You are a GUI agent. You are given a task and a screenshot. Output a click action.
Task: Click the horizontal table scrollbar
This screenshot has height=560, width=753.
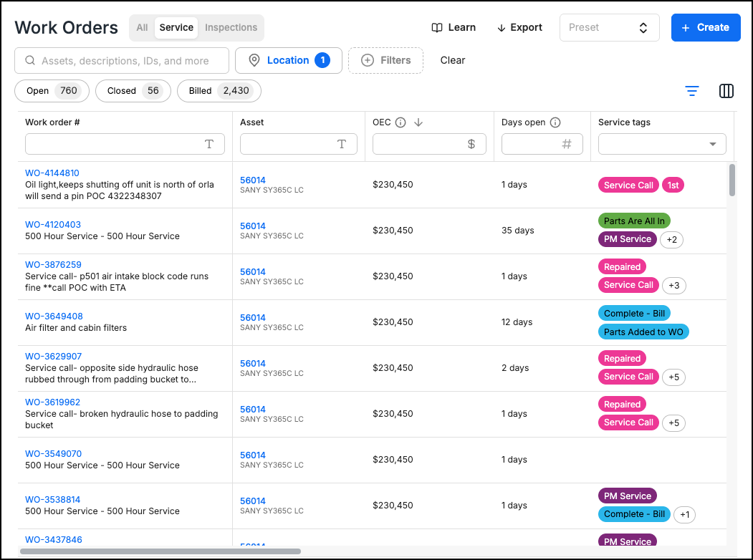coord(160,551)
